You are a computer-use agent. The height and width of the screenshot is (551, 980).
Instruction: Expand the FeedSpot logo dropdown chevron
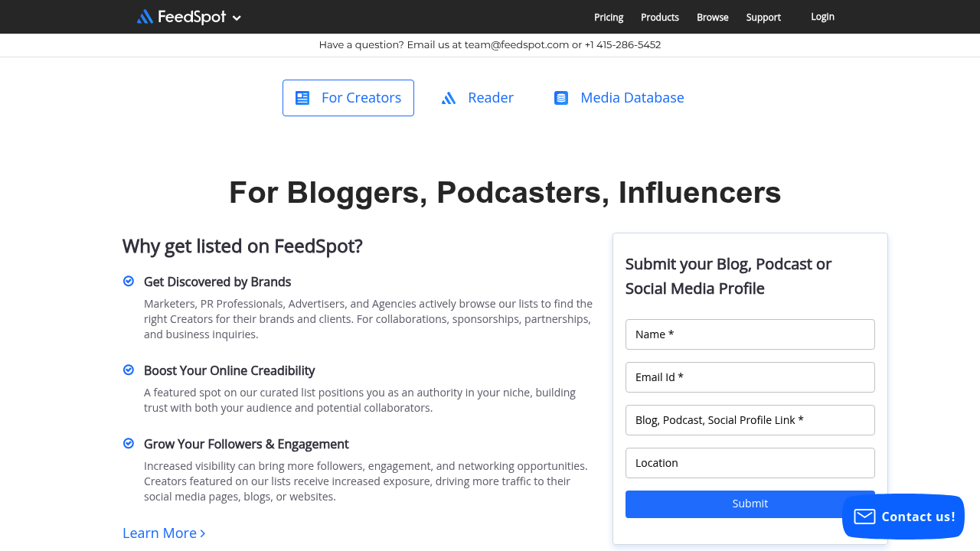coord(237,18)
